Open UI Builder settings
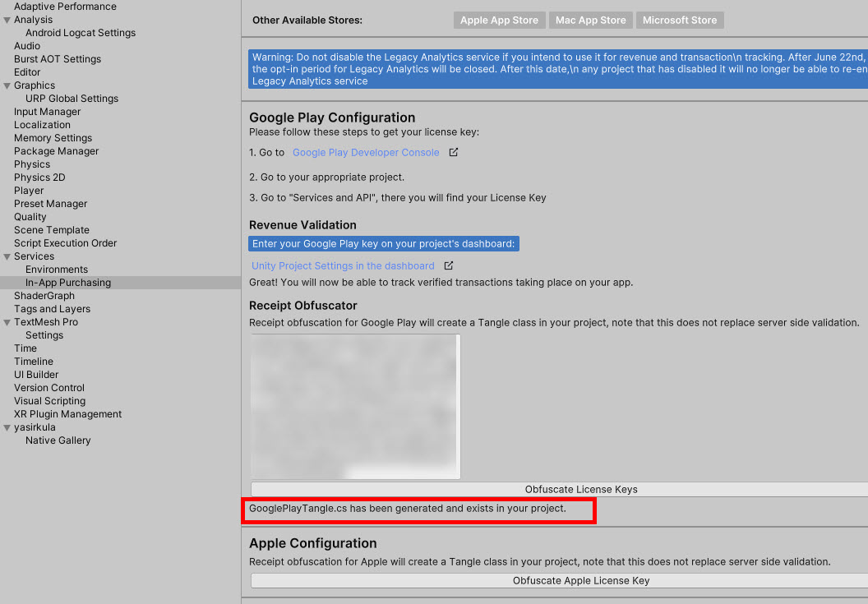Viewport: 868px width, 604px height. (36, 375)
